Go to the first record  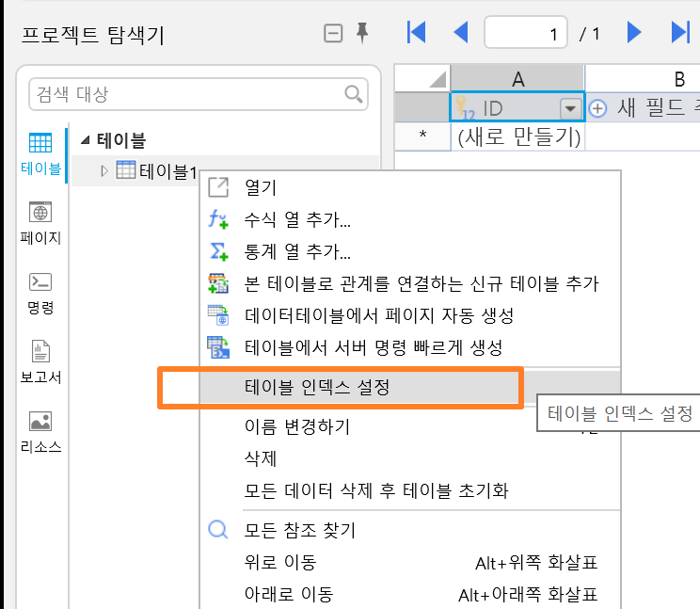pyautogui.click(x=416, y=33)
